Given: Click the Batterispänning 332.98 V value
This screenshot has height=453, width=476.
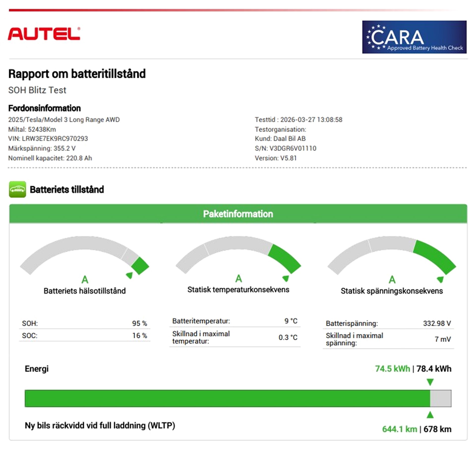Looking at the screenshot, I should 437,323.
